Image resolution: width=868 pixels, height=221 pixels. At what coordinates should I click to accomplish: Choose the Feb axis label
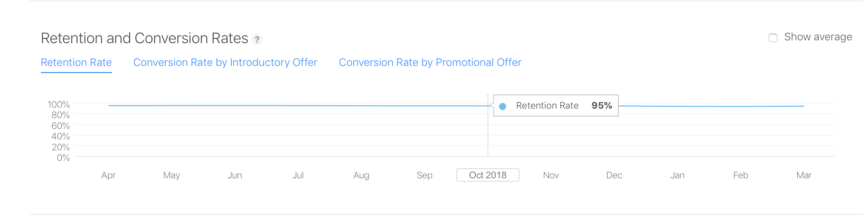click(x=740, y=175)
